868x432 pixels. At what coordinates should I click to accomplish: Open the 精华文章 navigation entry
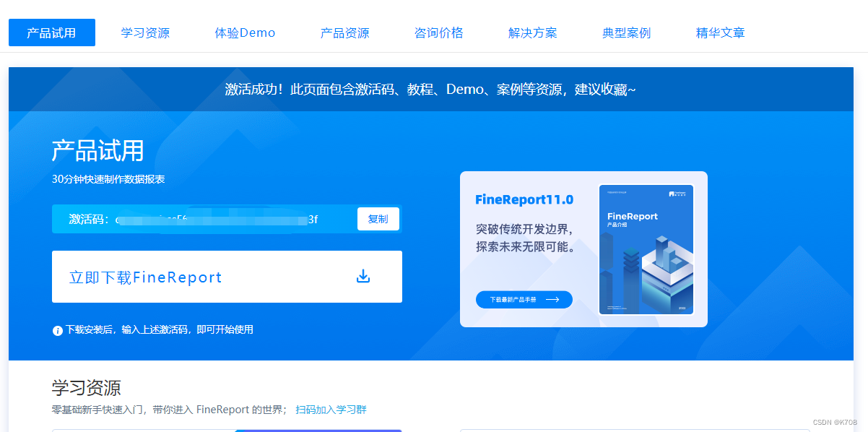coord(720,32)
